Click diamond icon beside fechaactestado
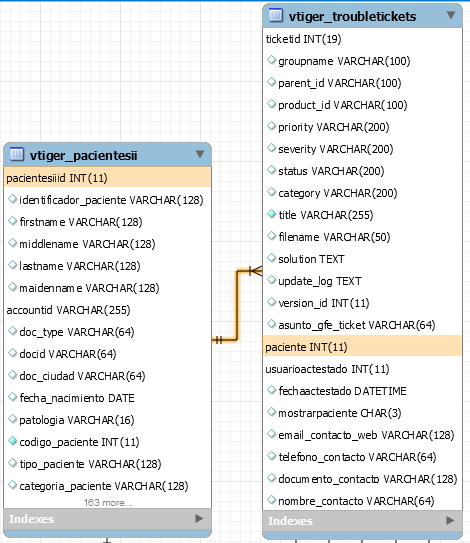This screenshot has width=470, height=543. point(272,390)
